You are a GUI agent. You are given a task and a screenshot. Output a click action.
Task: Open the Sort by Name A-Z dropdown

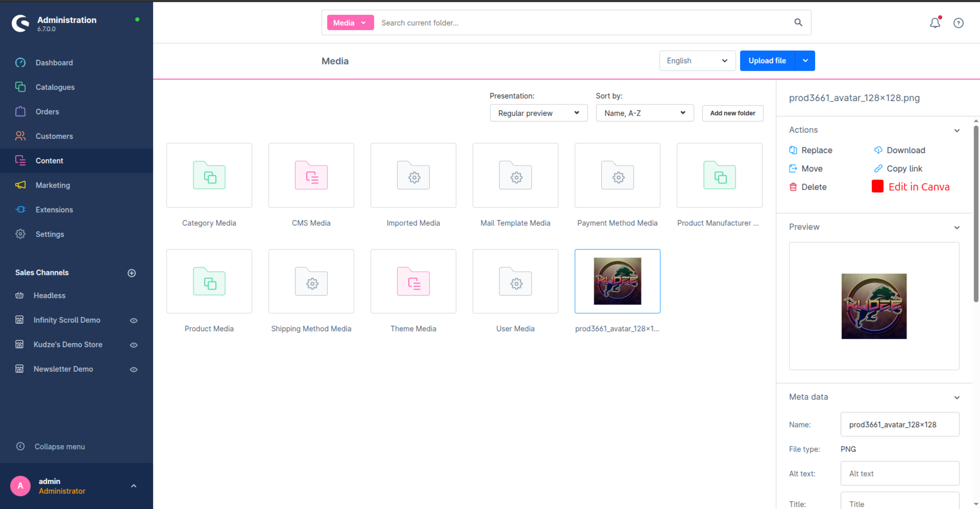[x=645, y=113]
